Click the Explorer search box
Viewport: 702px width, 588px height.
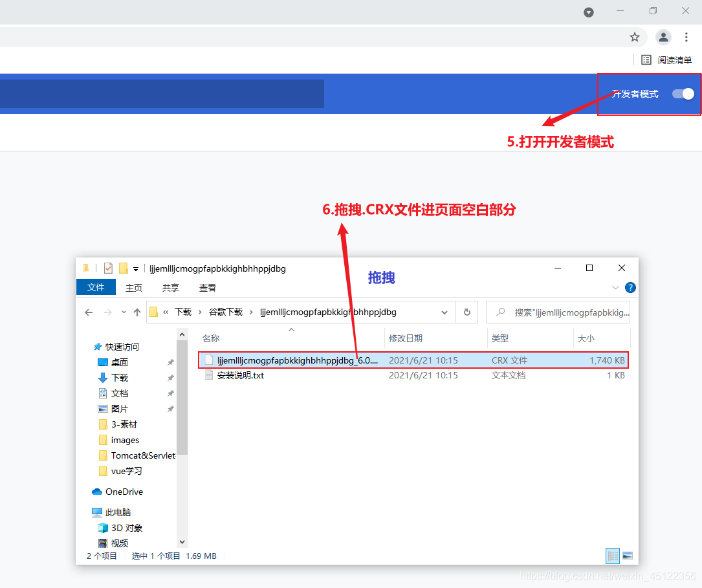click(x=558, y=312)
